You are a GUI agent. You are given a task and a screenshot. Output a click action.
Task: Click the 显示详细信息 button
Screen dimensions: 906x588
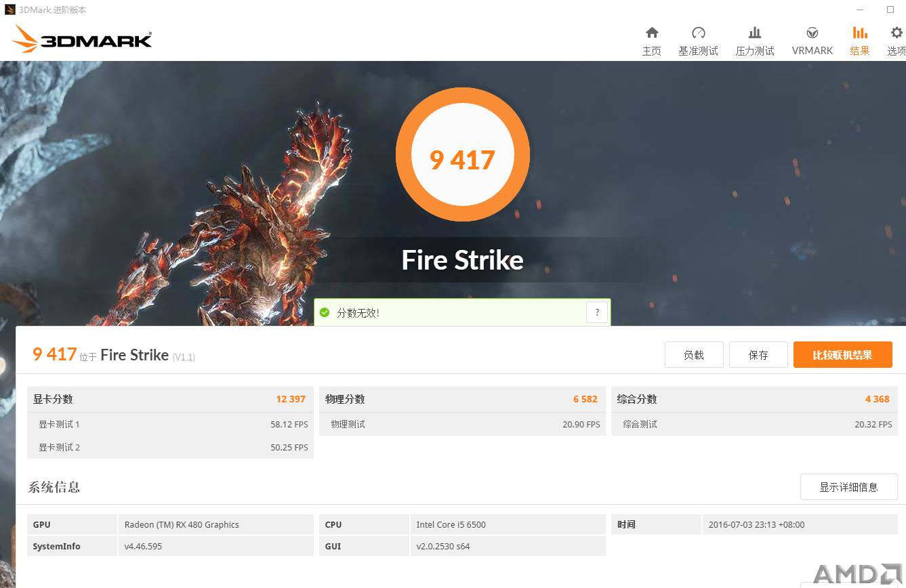coord(849,487)
